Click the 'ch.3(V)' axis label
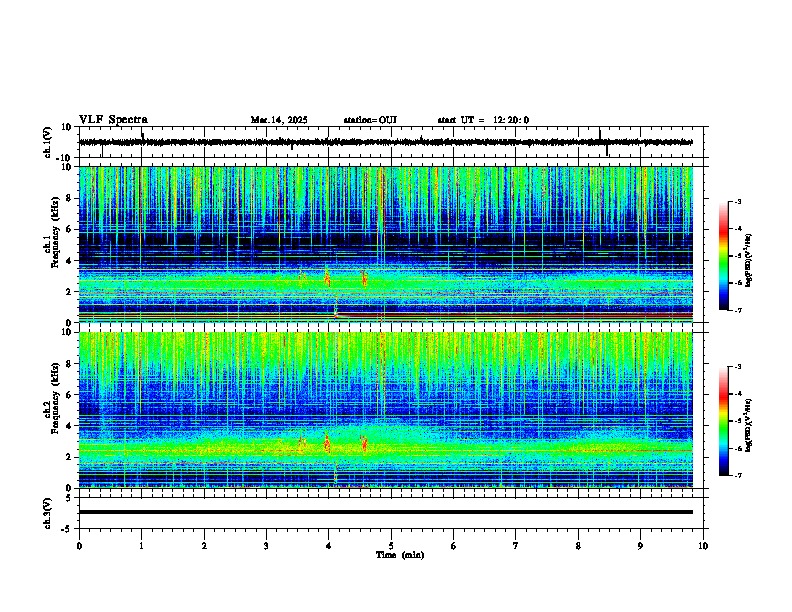The image size is (792, 612). click(x=48, y=514)
